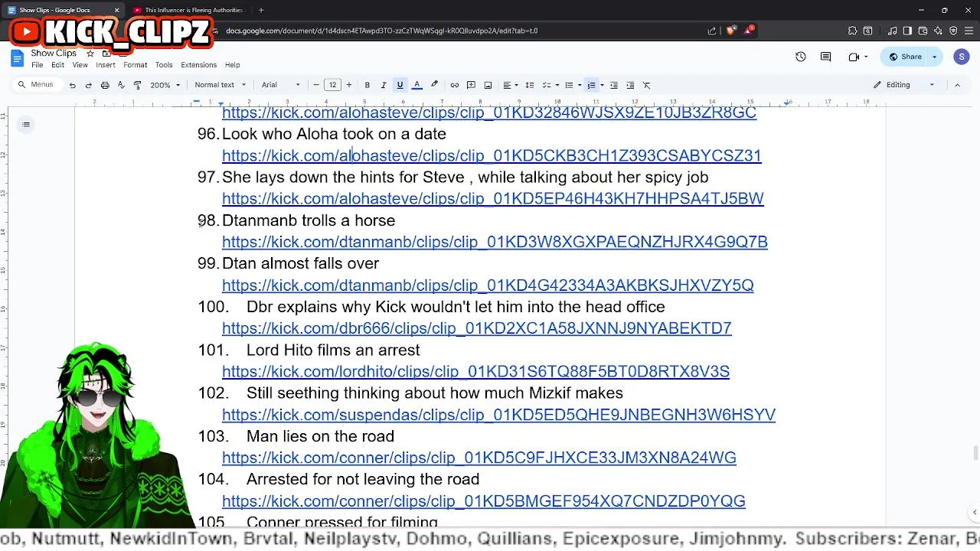The width and height of the screenshot is (980, 551).
Task: Toggle the browser sidebar panel icon
Action: 907,31
